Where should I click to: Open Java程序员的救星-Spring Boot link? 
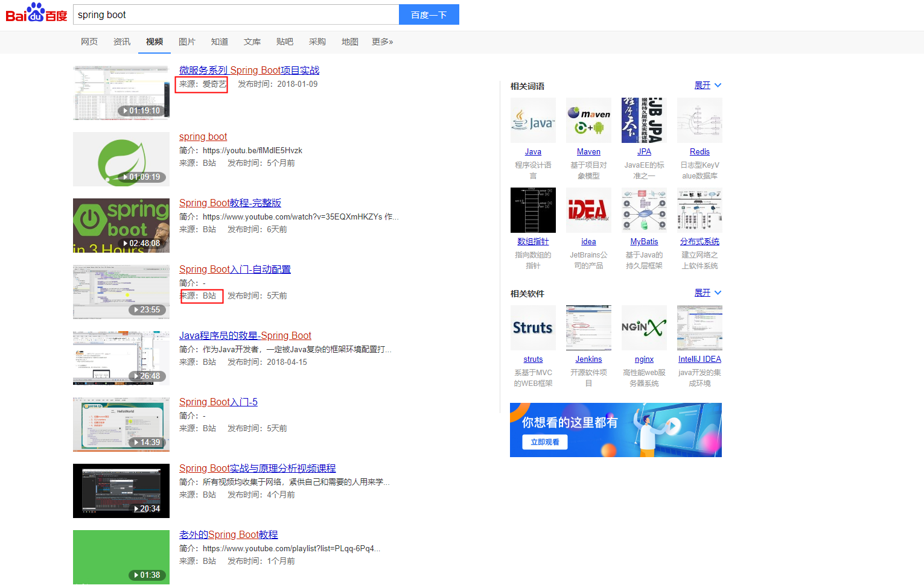click(245, 336)
